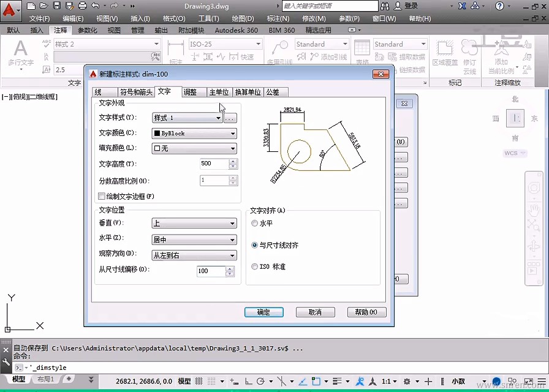The image size is (549, 392).
Task: Toggle isometric drafting icon in status bar
Action: (x=281, y=381)
